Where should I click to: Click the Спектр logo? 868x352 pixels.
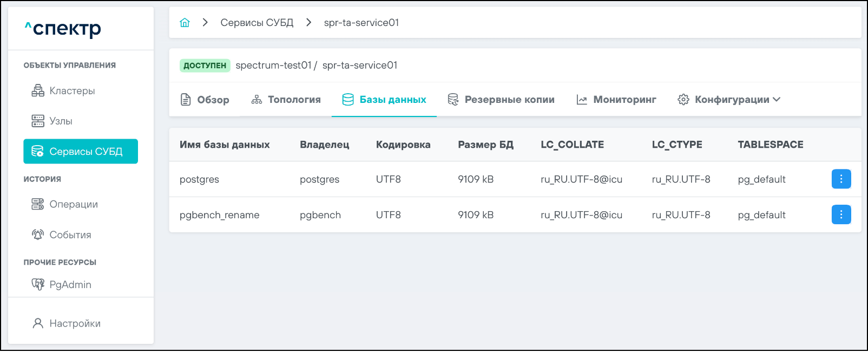63,29
